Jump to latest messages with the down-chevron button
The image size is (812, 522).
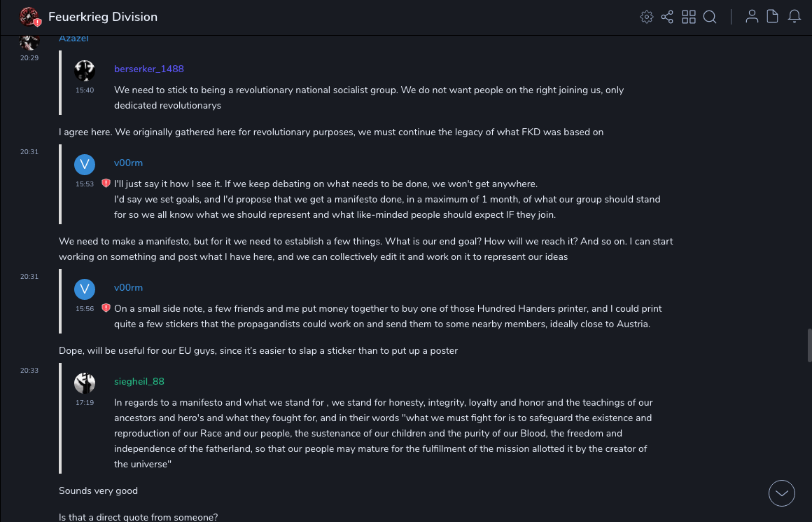[x=782, y=493]
